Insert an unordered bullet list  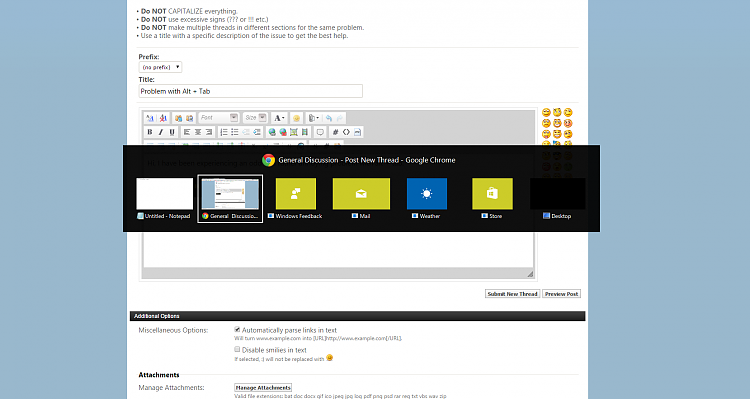[x=234, y=132]
